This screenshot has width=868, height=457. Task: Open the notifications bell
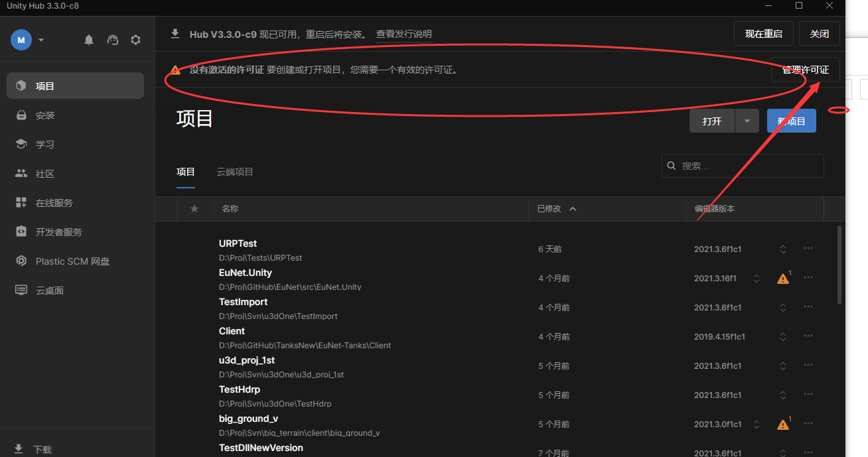pos(89,40)
